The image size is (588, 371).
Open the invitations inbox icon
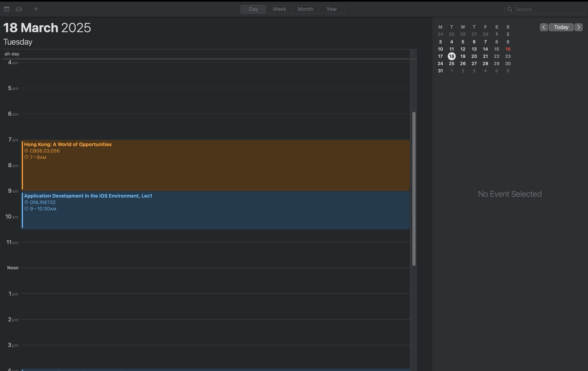coord(19,9)
